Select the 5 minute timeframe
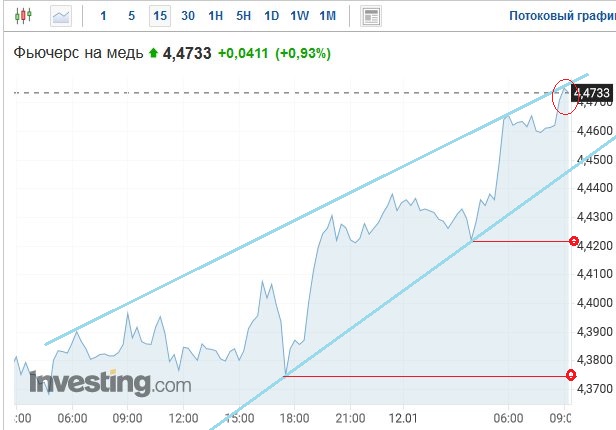This screenshot has width=616, height=430. 132,16
